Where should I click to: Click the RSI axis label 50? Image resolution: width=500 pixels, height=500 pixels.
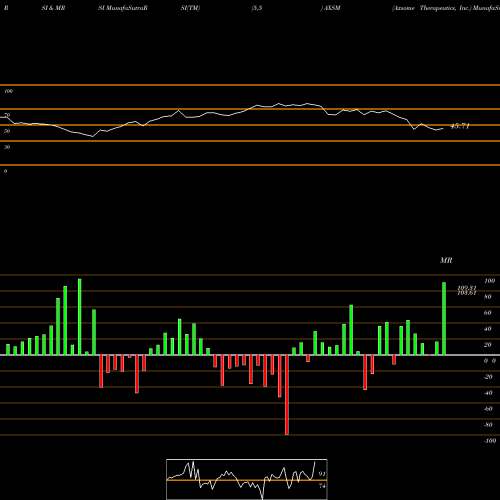[x=7, y=131]
